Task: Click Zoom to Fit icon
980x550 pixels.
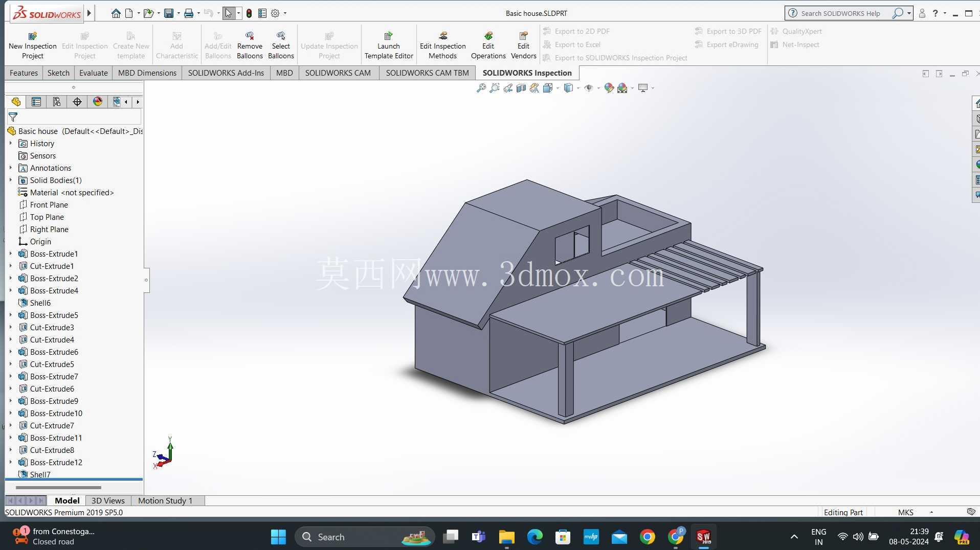Action: [x=481, y=88]
